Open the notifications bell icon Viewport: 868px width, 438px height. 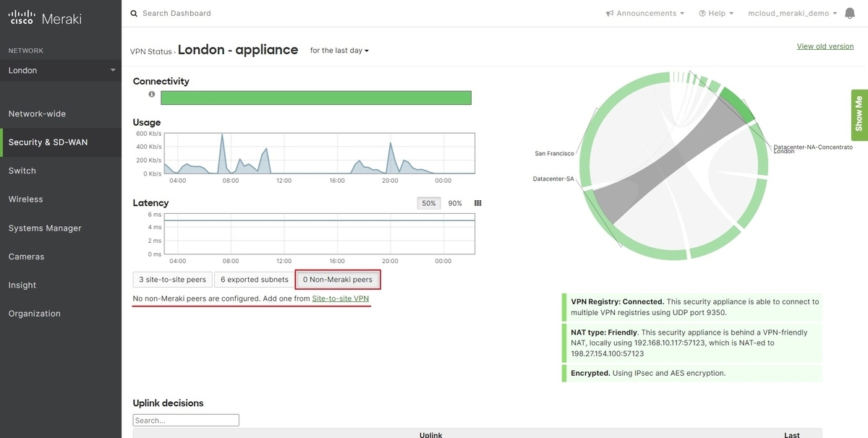coord(850,14)
